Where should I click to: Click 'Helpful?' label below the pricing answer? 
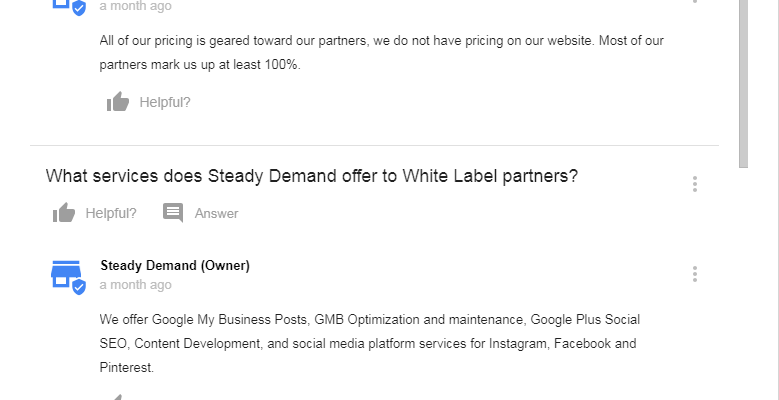[x=165, y=102]
